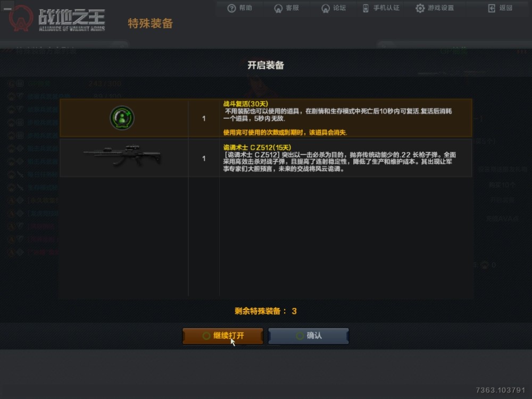The image size is (532, 399).
Task: Click the 手机认证 phone verification icon
Action: pyautogui.click(x=366, y=8)
